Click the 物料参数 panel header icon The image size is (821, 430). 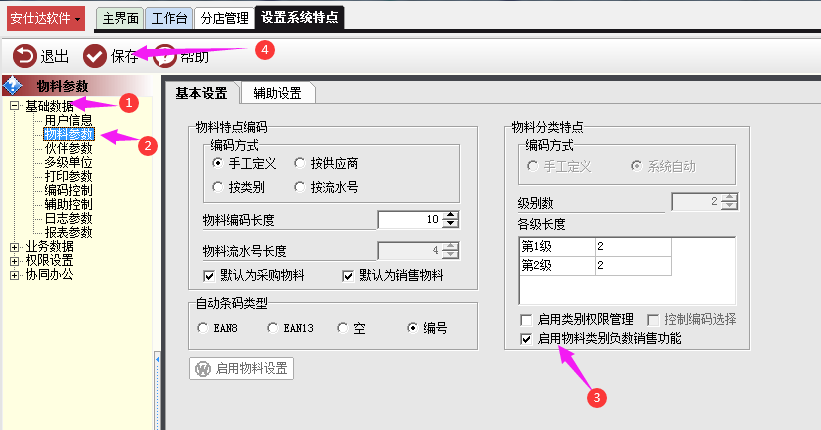tap(13, 85)
